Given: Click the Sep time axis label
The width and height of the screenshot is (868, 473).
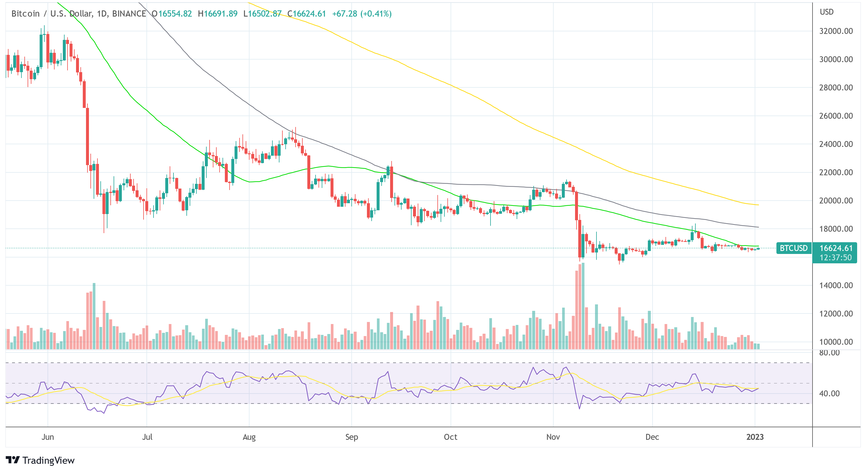Looking at the screenshot, I should [x=351, y=437].
